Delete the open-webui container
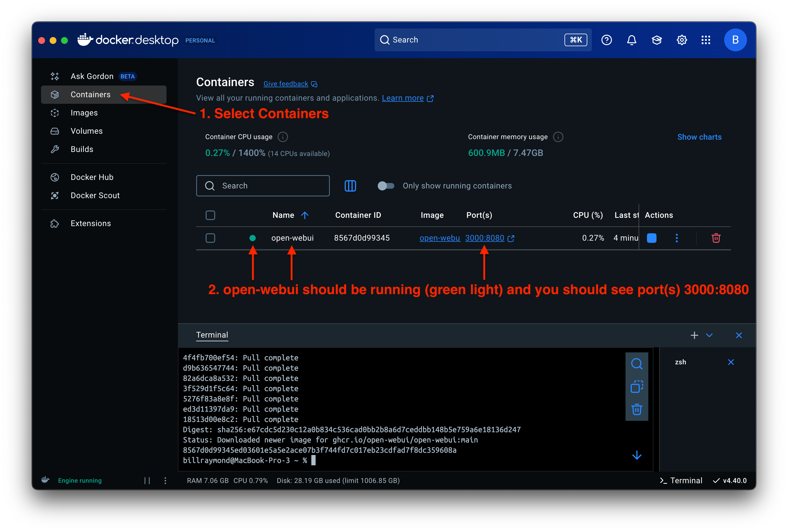The width and height of the screenshot is (788, 532). tap(716, 238)
